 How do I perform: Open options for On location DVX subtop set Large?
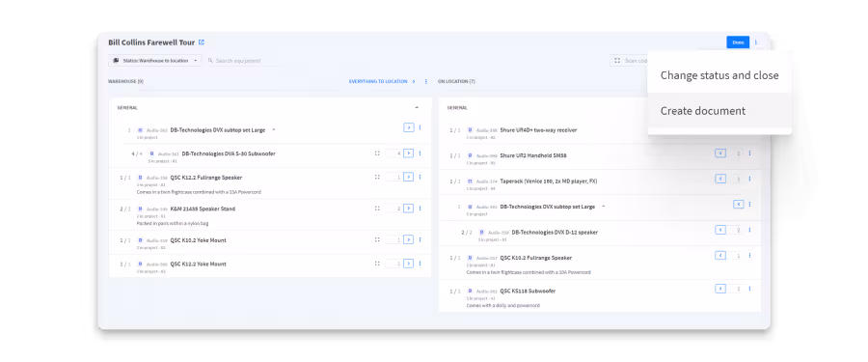[750, 204]
